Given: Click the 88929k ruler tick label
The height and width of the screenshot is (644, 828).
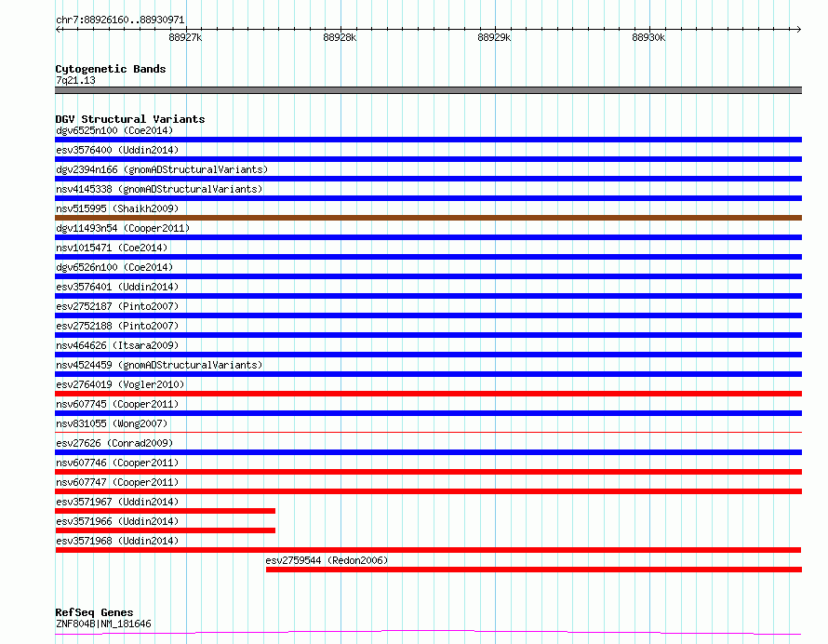Looking at the screenshot, I should pos(494,37).
